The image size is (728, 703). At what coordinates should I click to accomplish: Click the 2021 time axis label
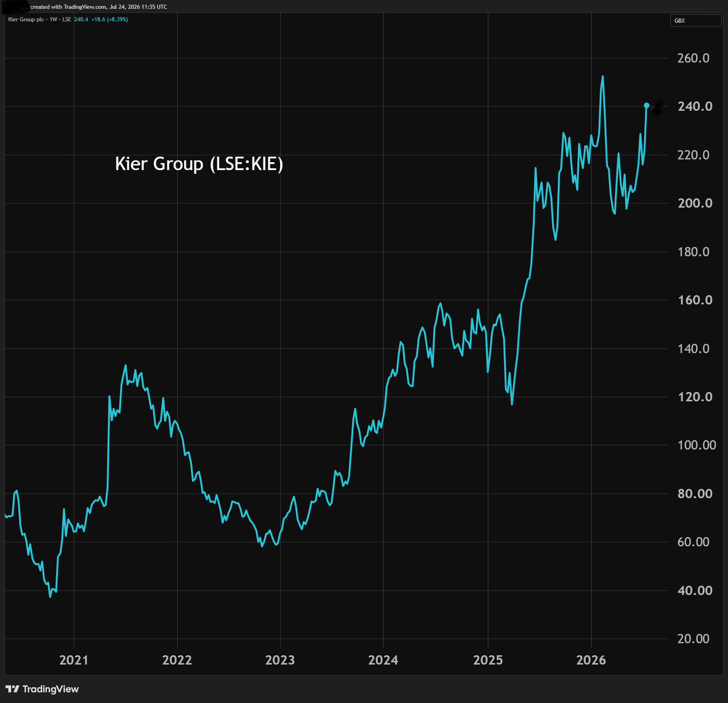pos(74,660)
